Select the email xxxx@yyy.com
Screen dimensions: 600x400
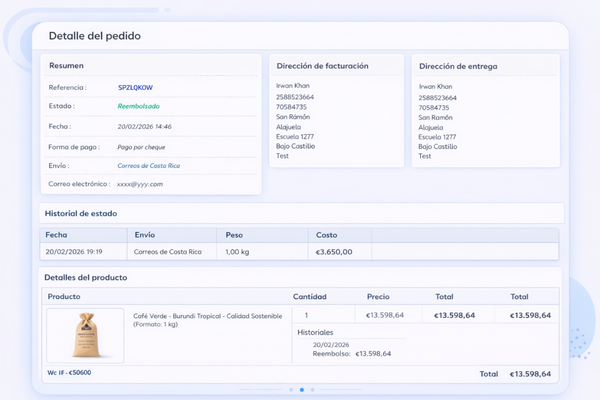click(140, 184)
